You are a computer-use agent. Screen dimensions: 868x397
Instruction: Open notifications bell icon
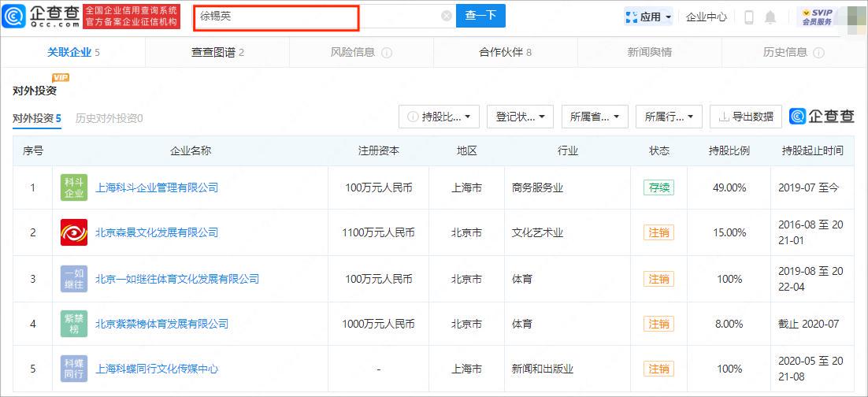pyautogui.click(x=770, y=17)
